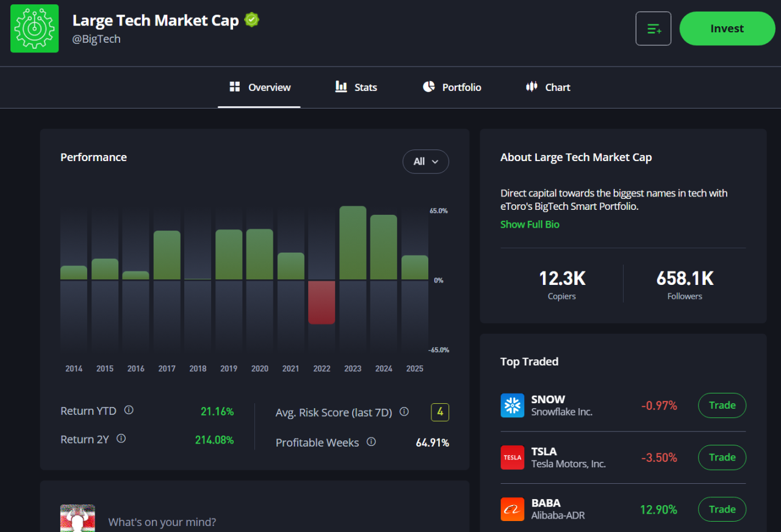Viewport: 781px width, 532px height.
Task: Click the BigTech green gear logo
Action: tap(35, 28)
